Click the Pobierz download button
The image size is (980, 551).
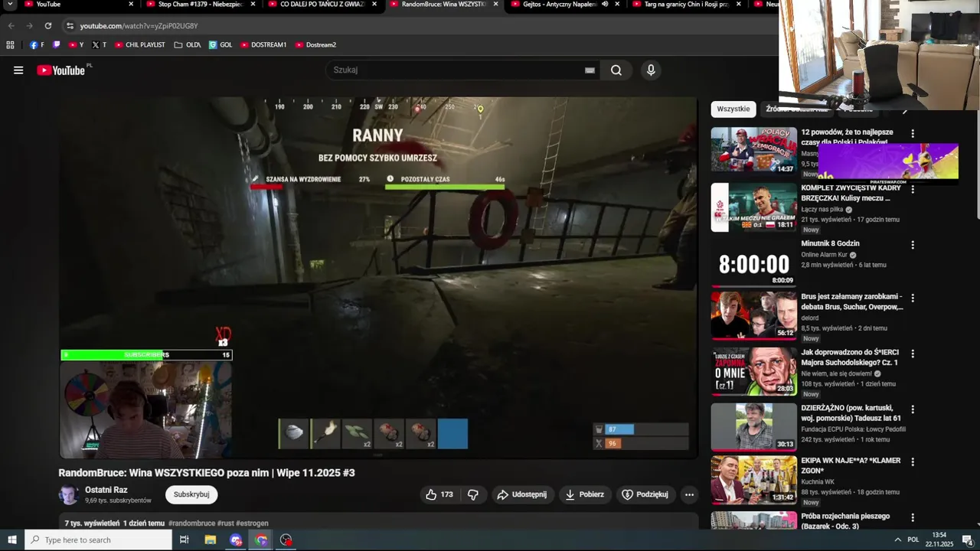[x=584, y=494]
